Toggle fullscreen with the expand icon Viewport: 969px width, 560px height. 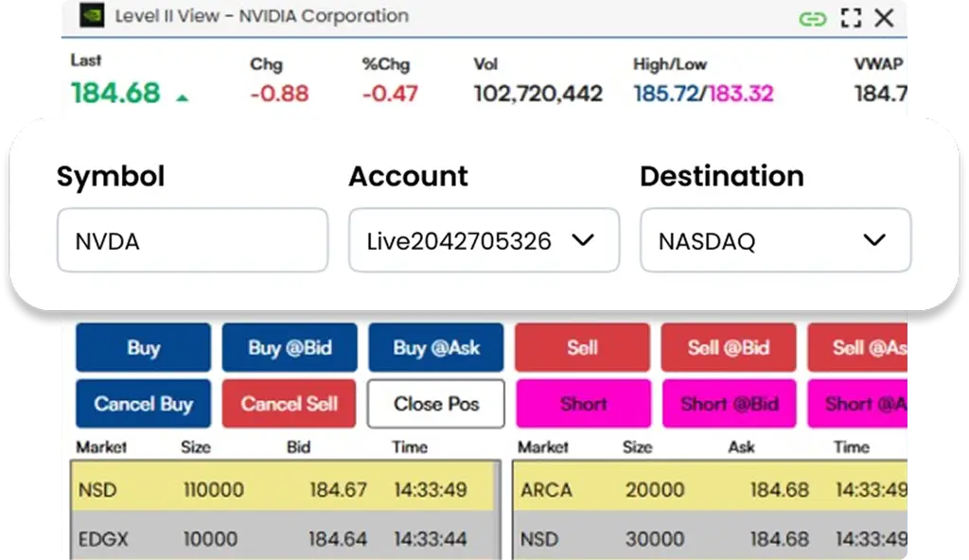[x=851, y=18]
